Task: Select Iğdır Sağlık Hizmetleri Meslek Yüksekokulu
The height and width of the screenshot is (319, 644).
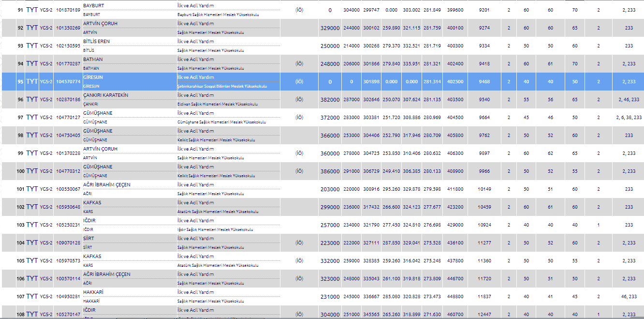Action: [215, 229]
